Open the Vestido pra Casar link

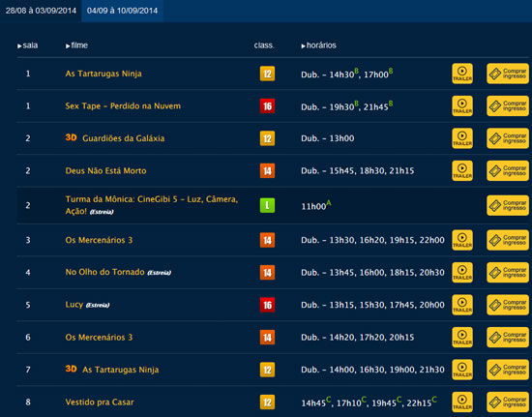pos(100,402)
